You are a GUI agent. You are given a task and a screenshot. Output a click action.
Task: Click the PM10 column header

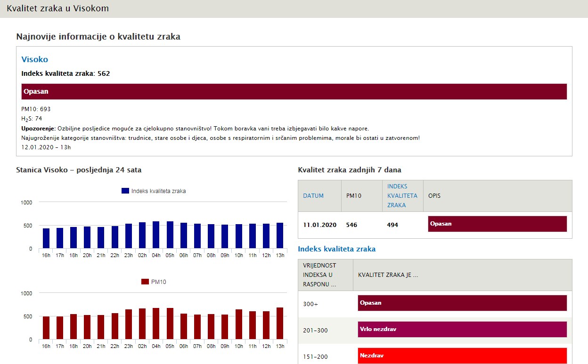pyautogui.click(x=353, y=196)
